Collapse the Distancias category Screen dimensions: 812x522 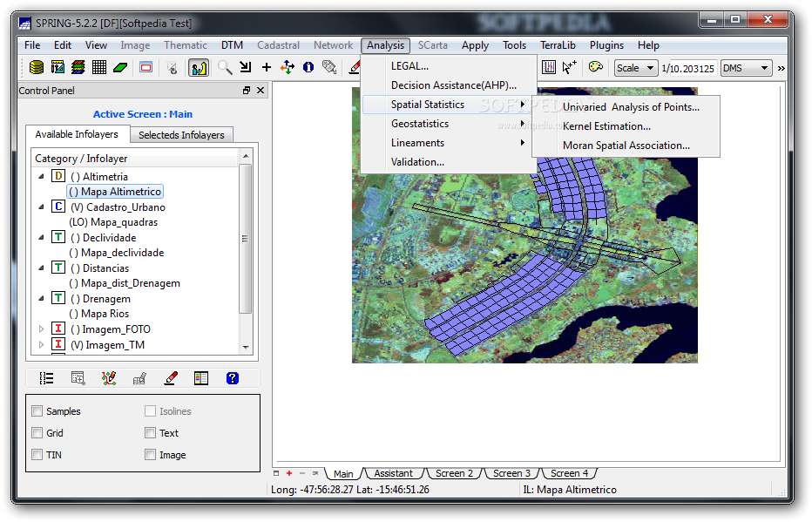click(42, 268)
